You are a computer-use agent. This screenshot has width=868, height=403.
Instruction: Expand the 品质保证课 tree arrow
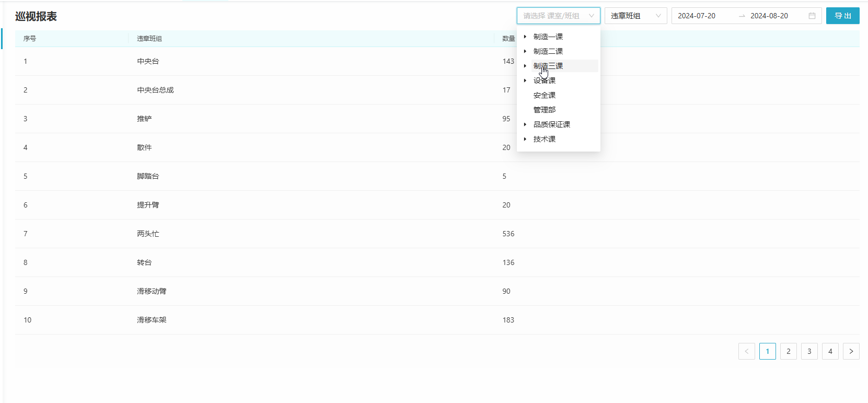tap(525, 124)
